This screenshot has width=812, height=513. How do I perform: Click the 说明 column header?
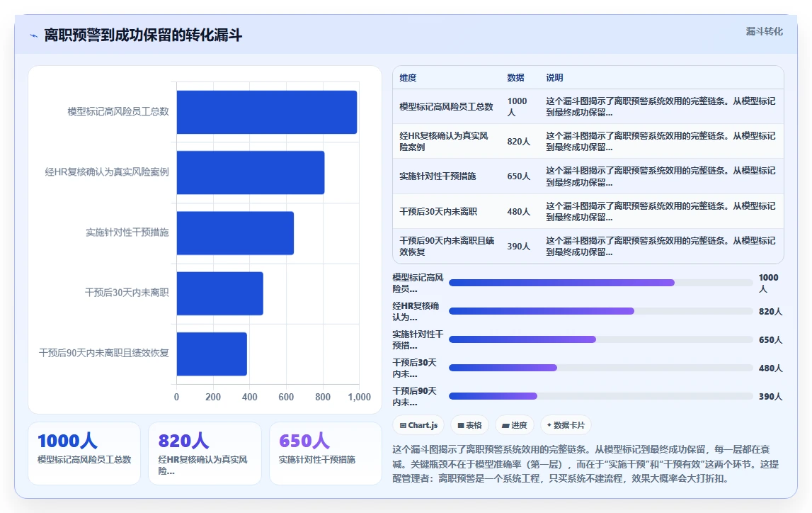pos(554,78)
